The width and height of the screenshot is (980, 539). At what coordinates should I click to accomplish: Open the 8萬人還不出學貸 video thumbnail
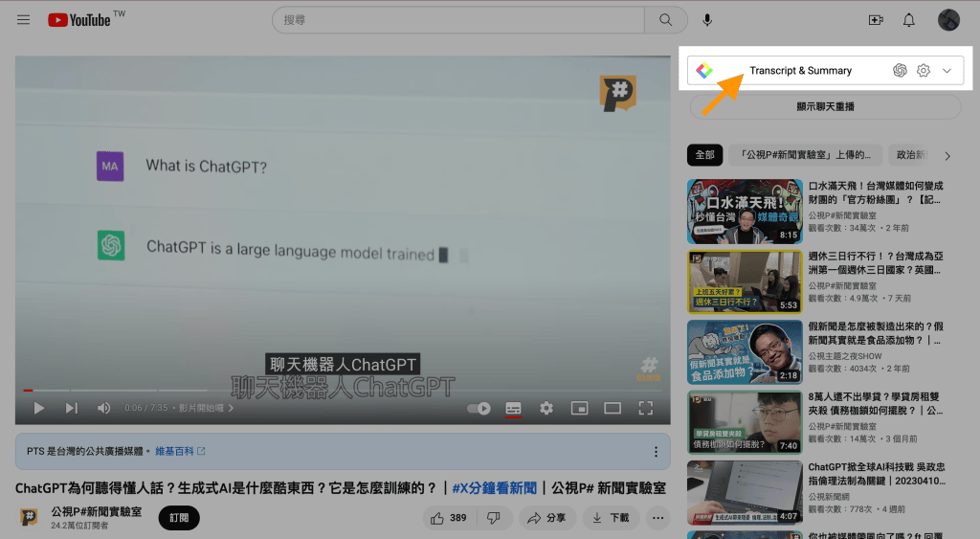coord(745,422)
